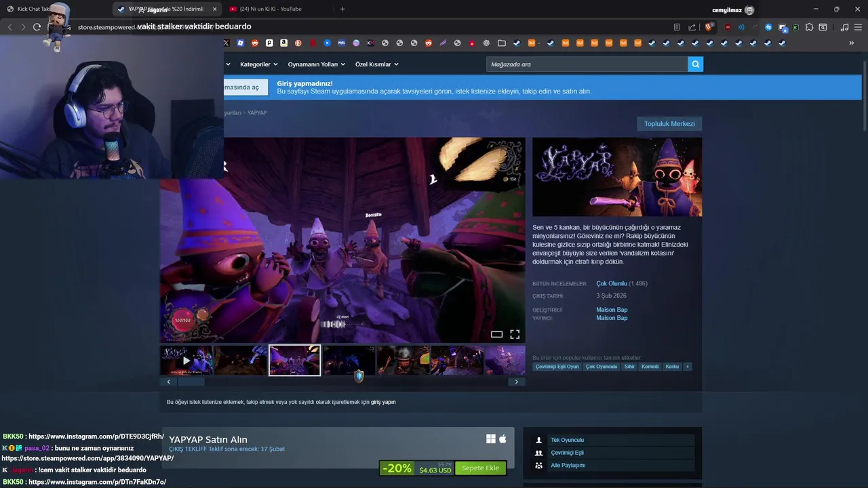The height and width of the screenshot is (488, 868).
Task: Open the Reddit bookmark icon next to Roblox
Action: (255, 43)
